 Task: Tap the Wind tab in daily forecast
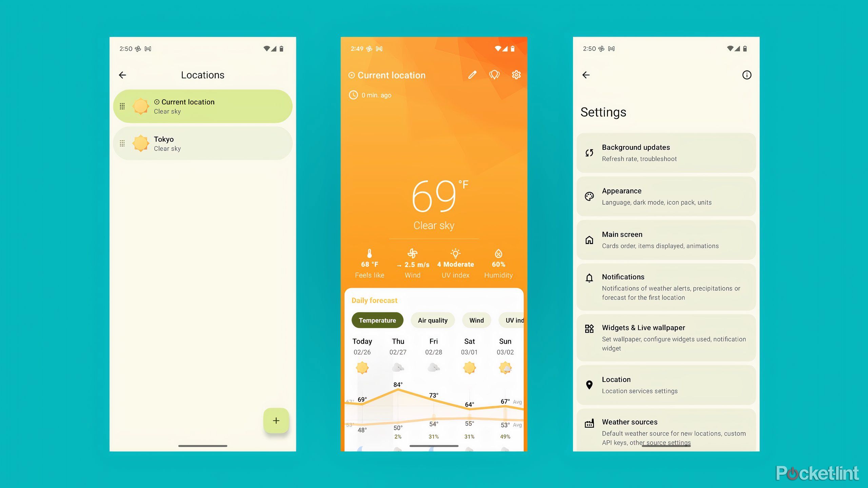(x=476, y=320)
